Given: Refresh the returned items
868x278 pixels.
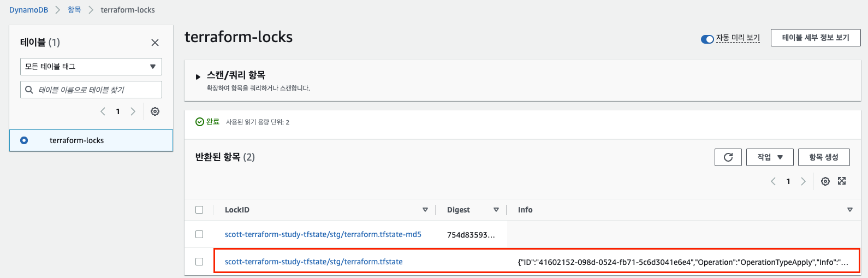Looking at the screenshot, I should (x=728, y=157).
